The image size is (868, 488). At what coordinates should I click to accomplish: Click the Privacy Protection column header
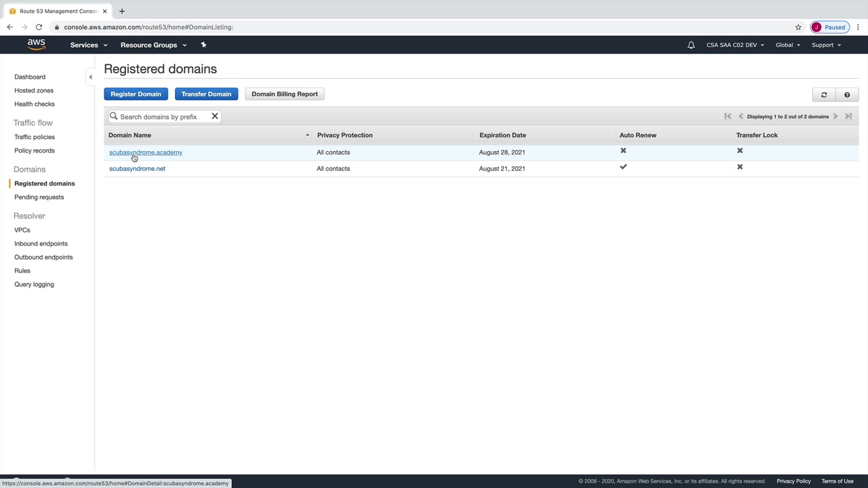pos(344,135)
